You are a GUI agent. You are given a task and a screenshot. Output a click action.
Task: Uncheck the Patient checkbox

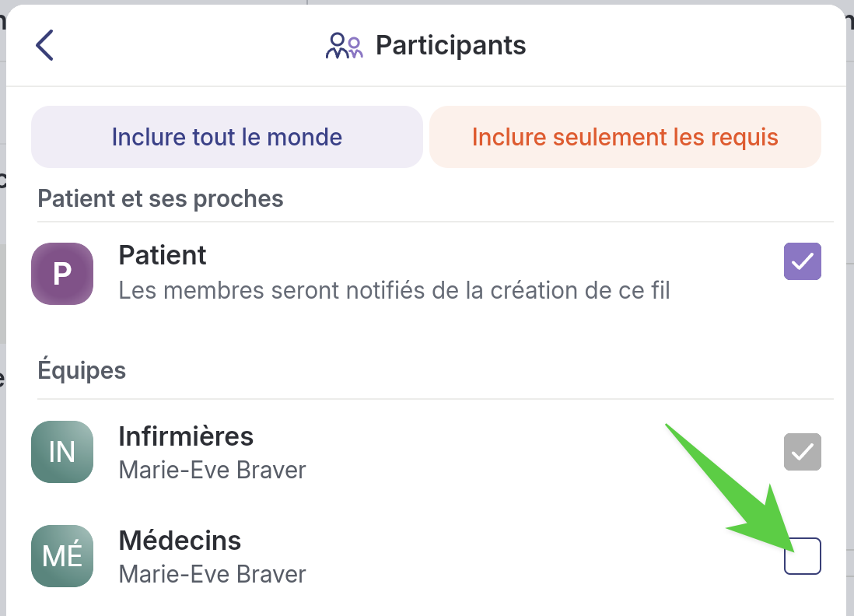tap(802, 261)
